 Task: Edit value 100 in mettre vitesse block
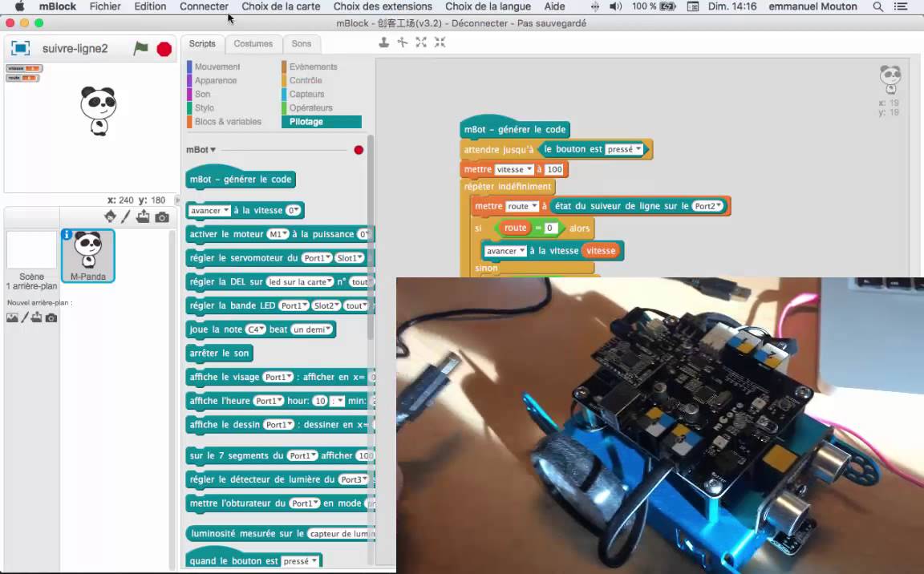pyautogui.click(x=554, y=169)
